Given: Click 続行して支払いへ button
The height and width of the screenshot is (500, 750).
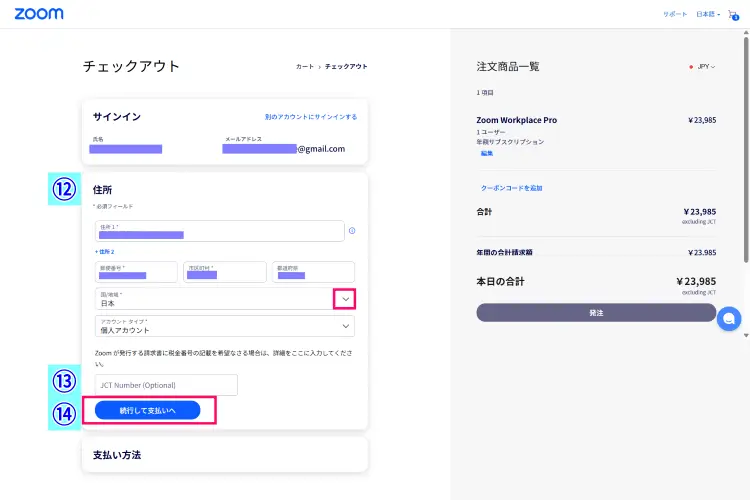Looking at the screenshot, I should click(147, 411).
